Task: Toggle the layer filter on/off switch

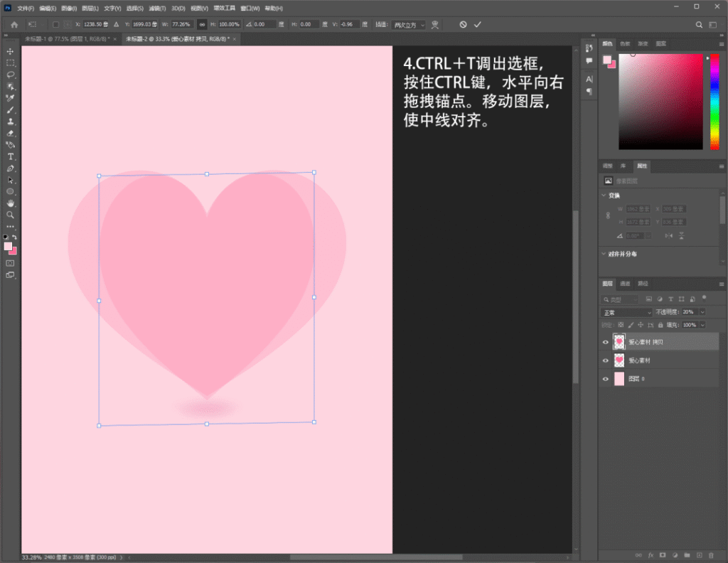Action: point(705,298)
